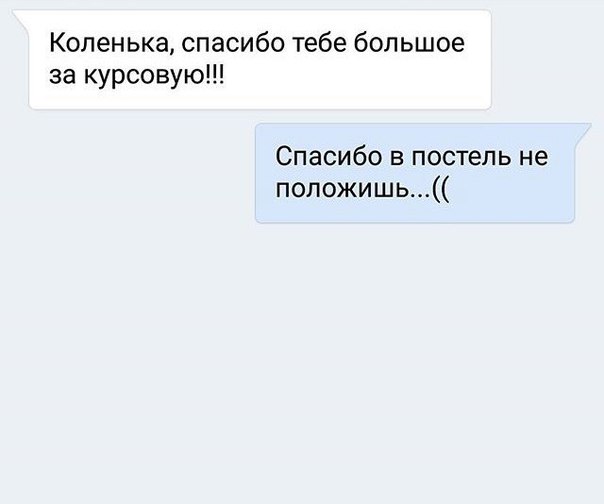Click the word "положишь...((" in the reply
This screenshot has height=504, width=604.
point(362,189)
